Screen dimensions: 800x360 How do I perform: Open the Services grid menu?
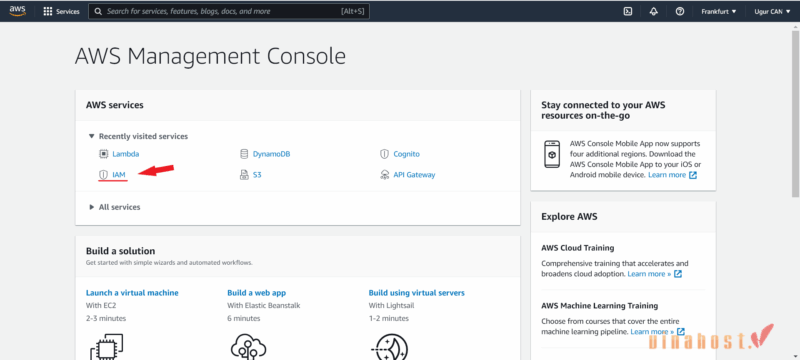61,11
